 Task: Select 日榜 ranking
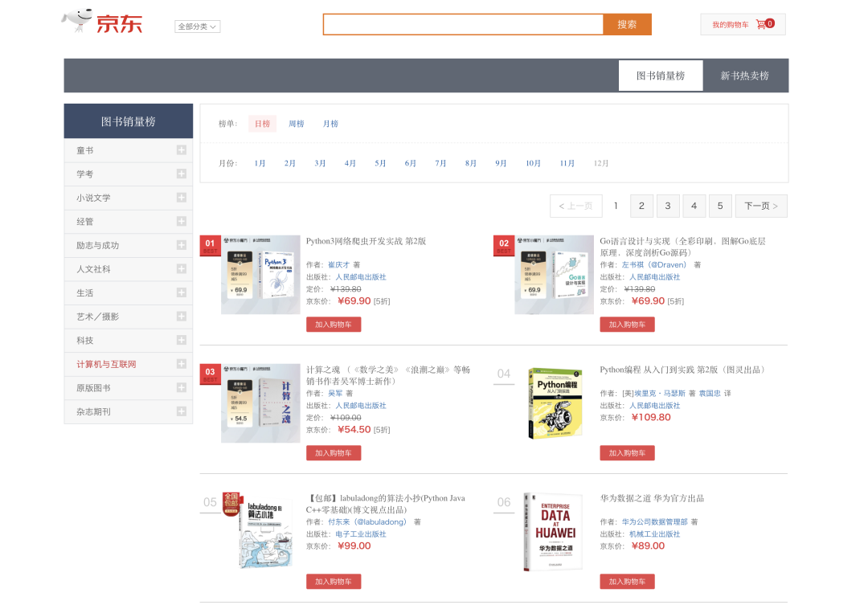262,124
